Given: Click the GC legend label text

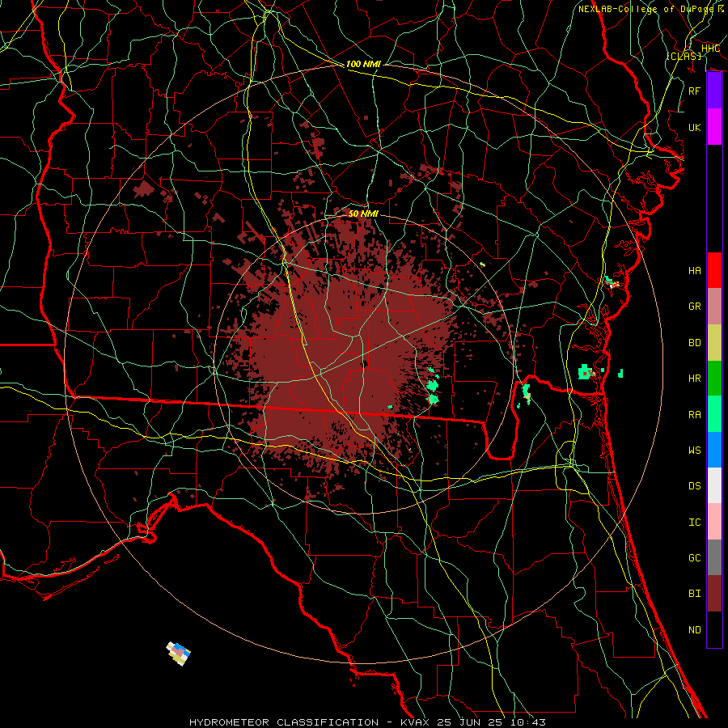Looking at the screenshot, I should tap(694, 557).
